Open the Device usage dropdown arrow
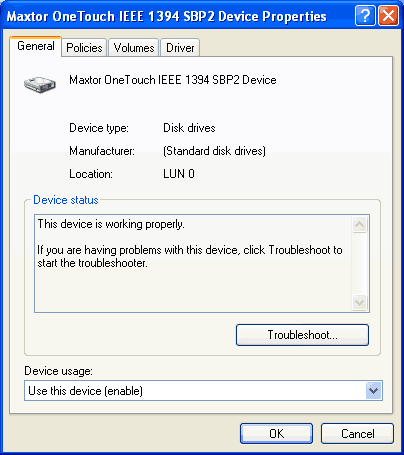Image resolution: width=404 pixels, height=455 pixels. pos(373,390)
